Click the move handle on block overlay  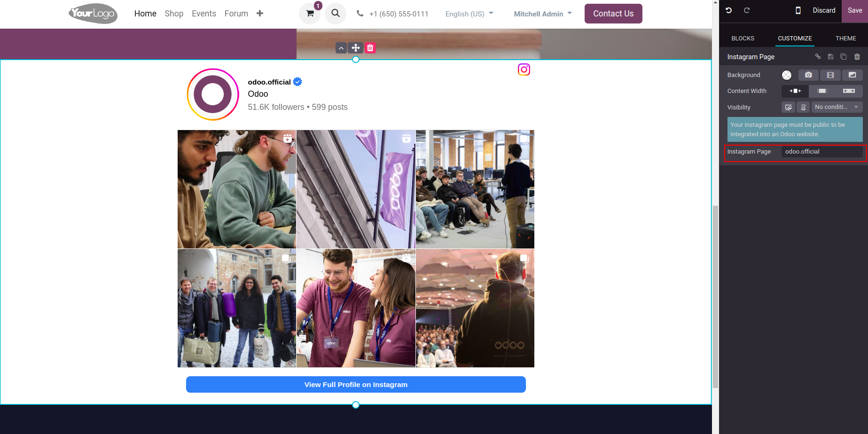(356, 48)
